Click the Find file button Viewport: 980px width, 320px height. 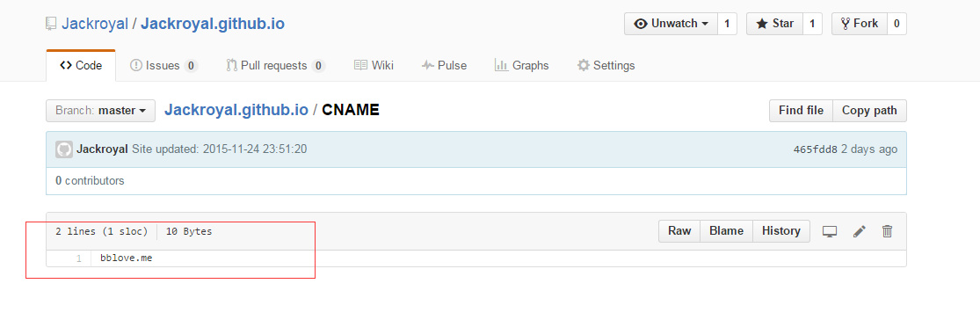[801, 111]
